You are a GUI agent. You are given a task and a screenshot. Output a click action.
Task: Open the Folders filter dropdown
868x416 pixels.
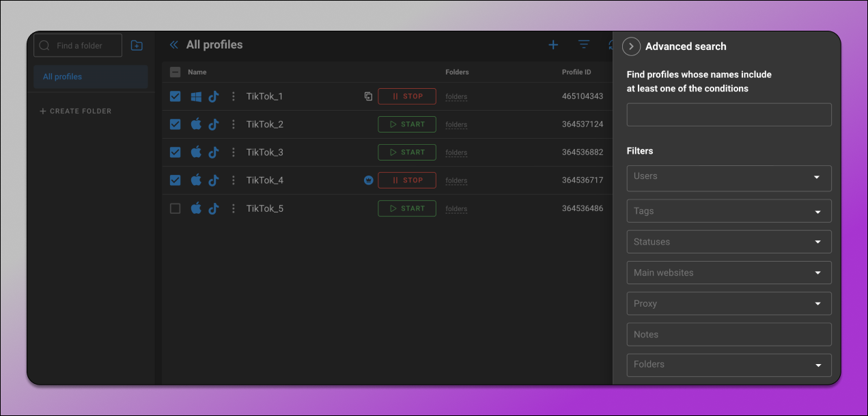click(729, 365)
